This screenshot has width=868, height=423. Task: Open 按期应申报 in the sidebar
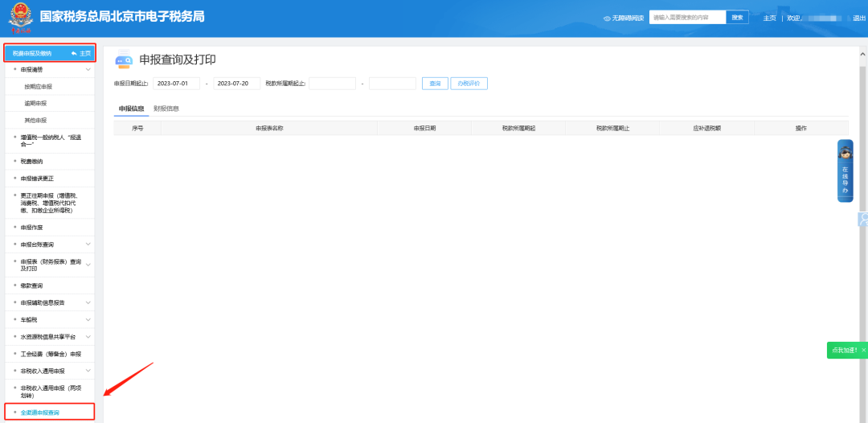click(x=39, y=87)
